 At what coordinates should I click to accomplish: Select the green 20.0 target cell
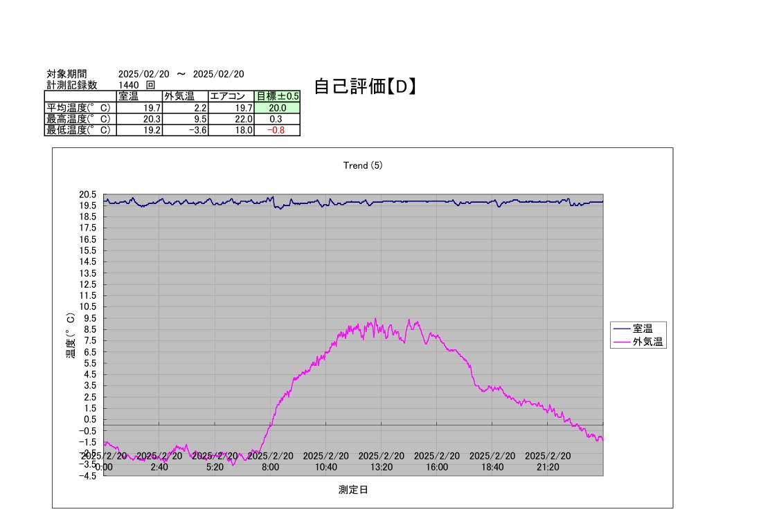(278, 108)
